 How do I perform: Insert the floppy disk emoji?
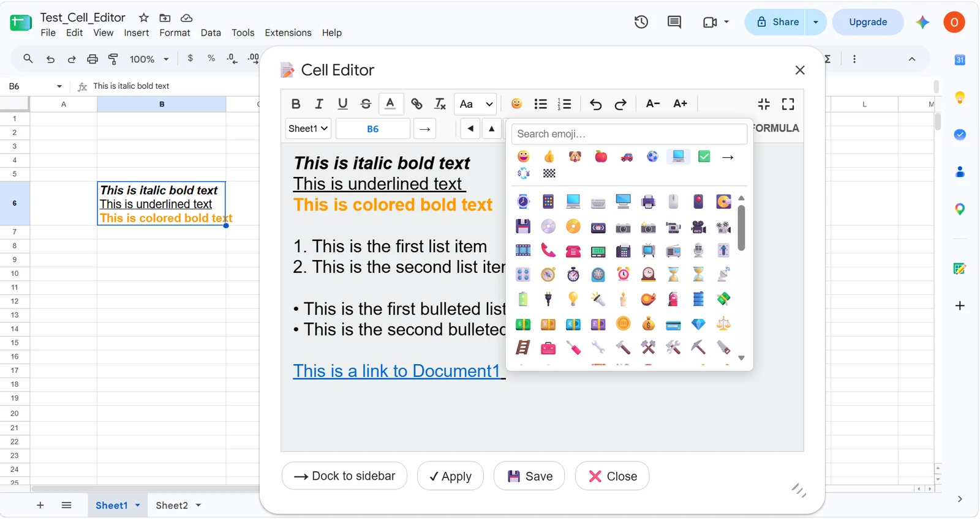tap(523, 226)
